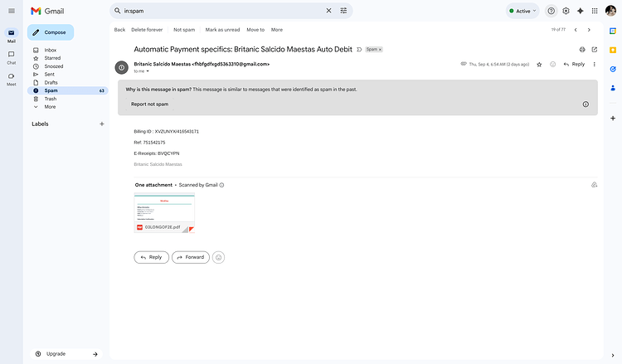Open the O3LONGOF2E.pdf attachment thumbnail
This screenshot has width=622, height=364.
click(x=164, y=213)
